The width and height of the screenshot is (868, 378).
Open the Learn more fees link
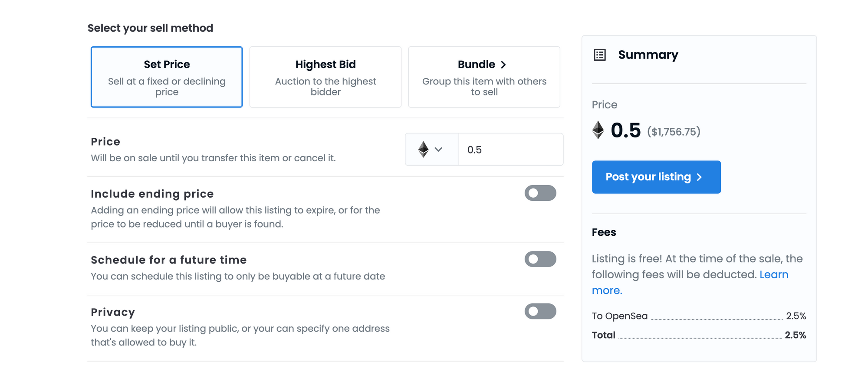[x=690, y=282]
